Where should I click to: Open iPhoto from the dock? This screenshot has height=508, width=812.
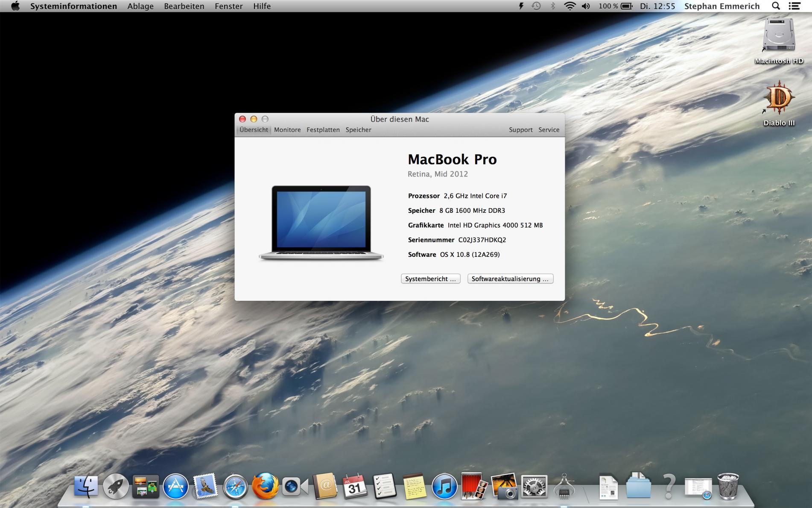[x=504, y=486]
